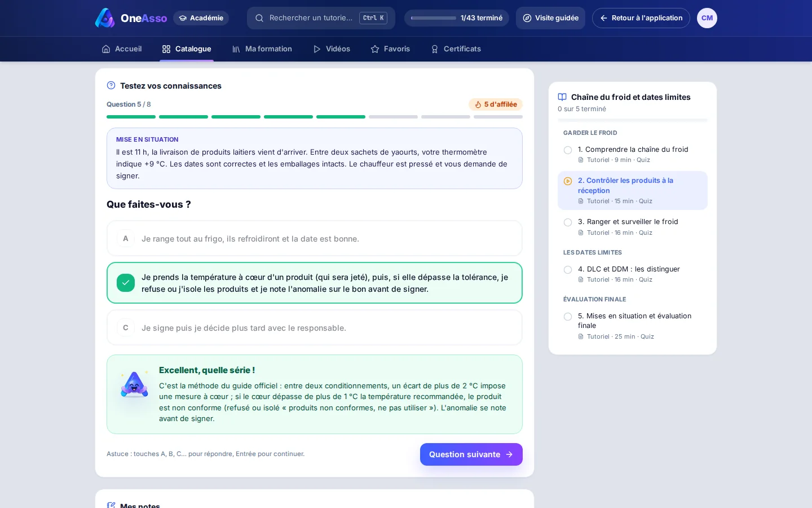Click the status circle of lesson 4
The height and width of the screenshot is (508, 812).
tap(568, 270)
